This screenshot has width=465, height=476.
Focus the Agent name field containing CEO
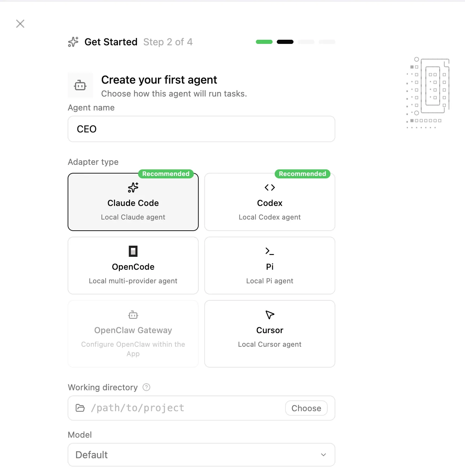click(x=201, y=129)
